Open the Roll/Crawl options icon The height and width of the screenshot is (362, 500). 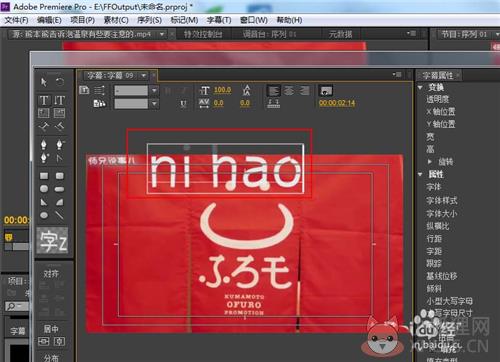[x=99, y=90]
